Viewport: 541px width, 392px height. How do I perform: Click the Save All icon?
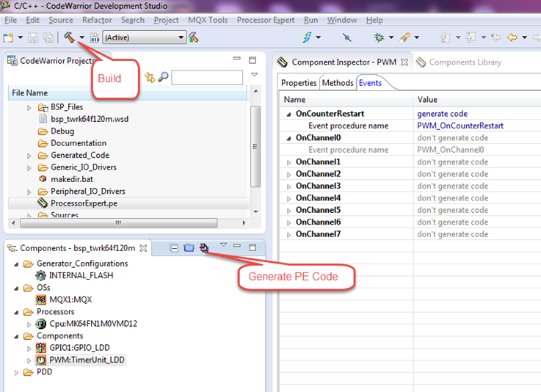pyautogui.click(x=48, y=37)
